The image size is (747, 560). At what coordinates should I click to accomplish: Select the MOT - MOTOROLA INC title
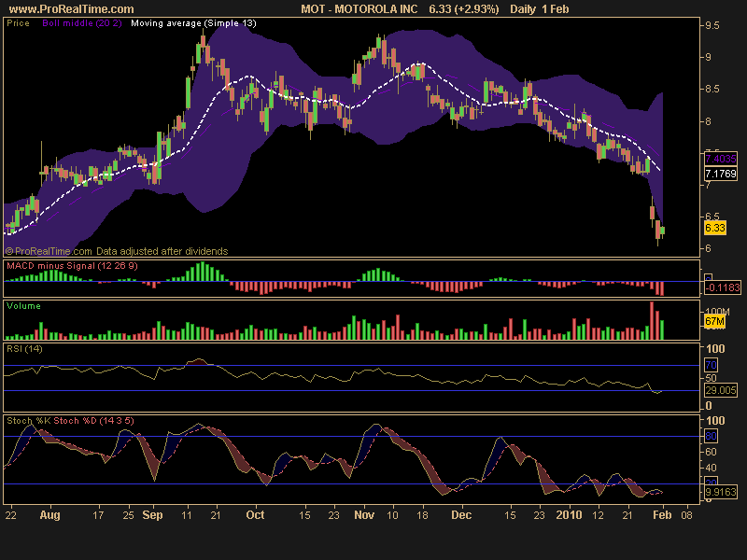coord(359,9)
